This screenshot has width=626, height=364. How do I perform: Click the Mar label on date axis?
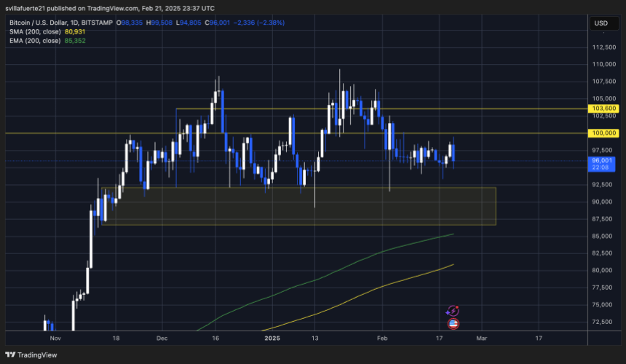[481, 339]
